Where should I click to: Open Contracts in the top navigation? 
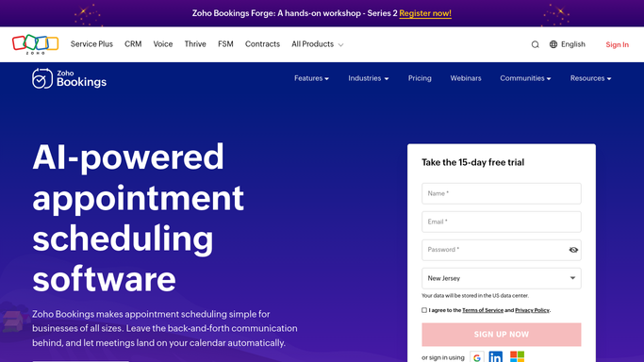point(262,44)
